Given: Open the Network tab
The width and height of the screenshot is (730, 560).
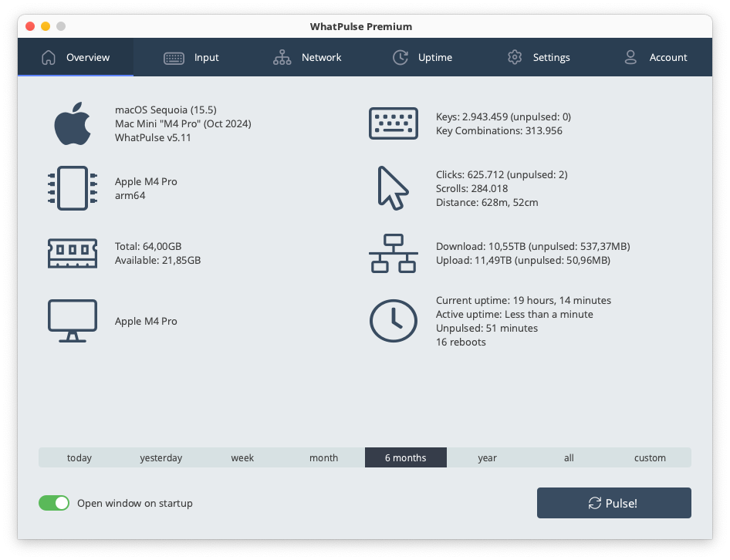Looking at the screenshot, I should coord(306,57).
